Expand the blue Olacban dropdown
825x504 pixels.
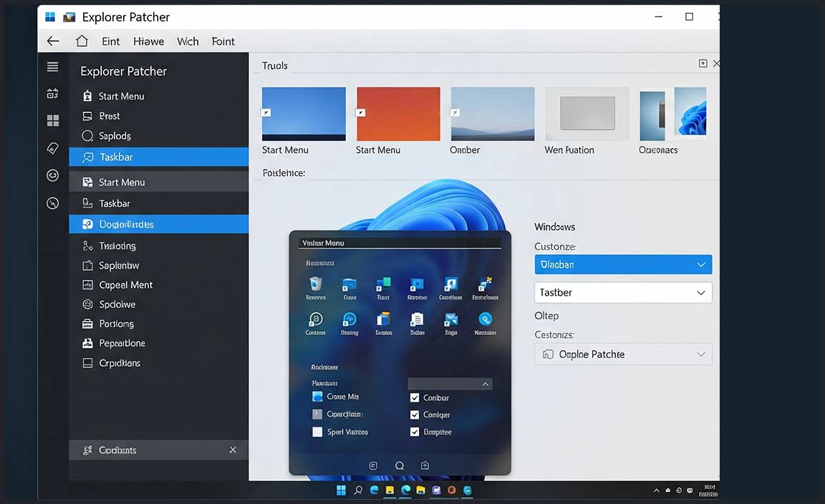click(623, 264)
